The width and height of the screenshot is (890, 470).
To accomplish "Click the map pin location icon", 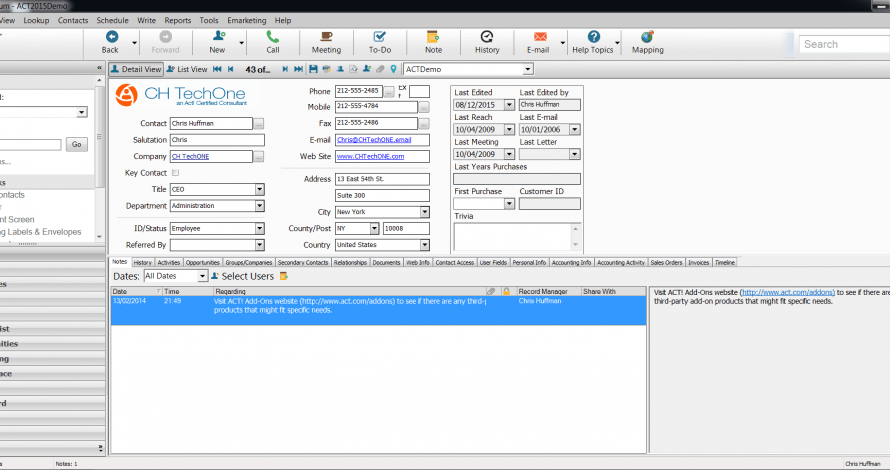I will pos(393,69).
